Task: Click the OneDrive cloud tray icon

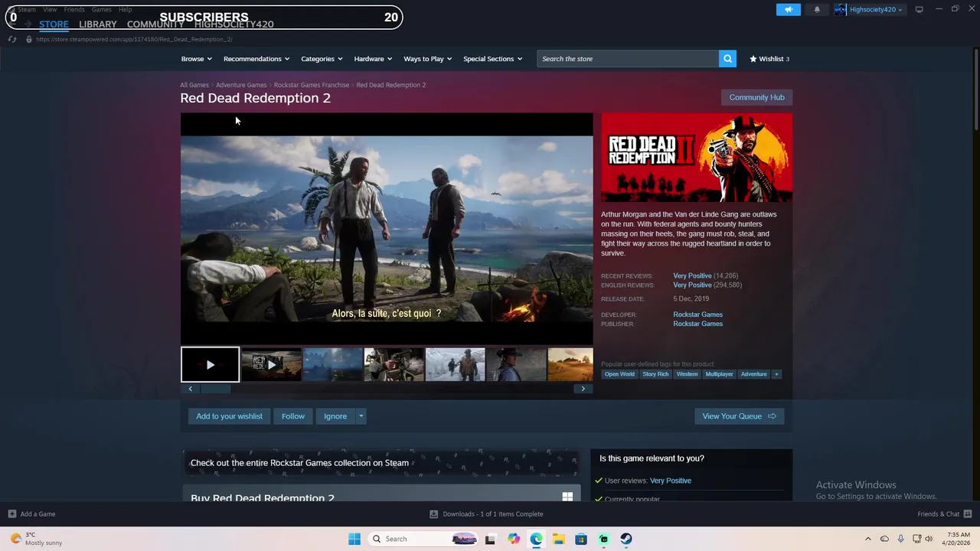Action: [x=884, y=539]
